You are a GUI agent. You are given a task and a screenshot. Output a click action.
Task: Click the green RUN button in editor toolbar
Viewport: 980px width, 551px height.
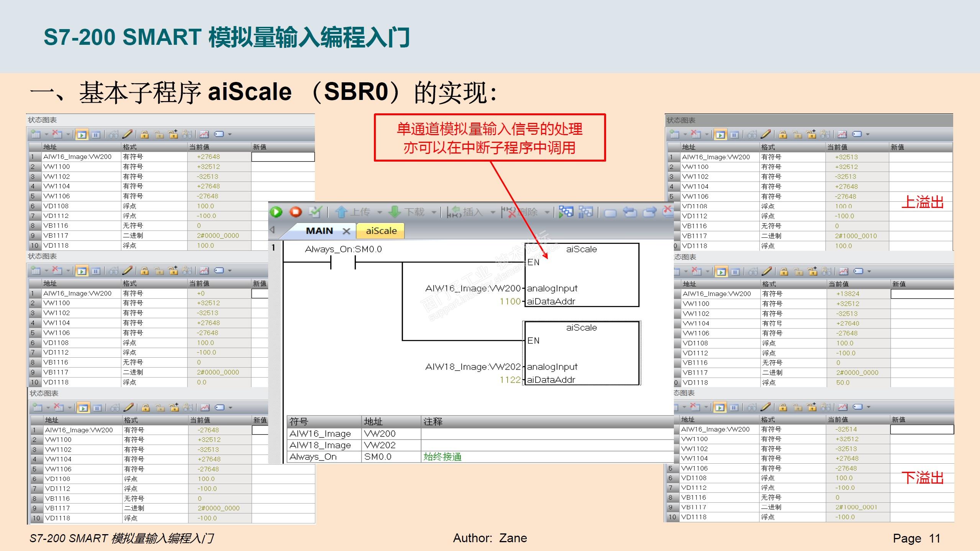[276, 212]
